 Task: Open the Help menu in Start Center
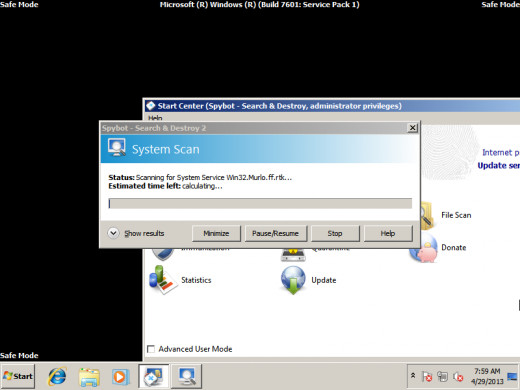click(x=155, y=118)
